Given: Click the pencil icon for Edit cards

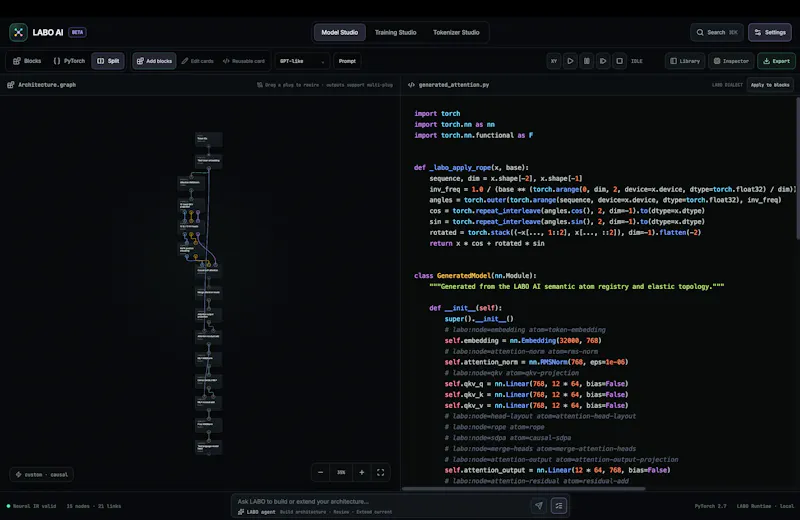Looking at the screenshot, I should [185, 61].
